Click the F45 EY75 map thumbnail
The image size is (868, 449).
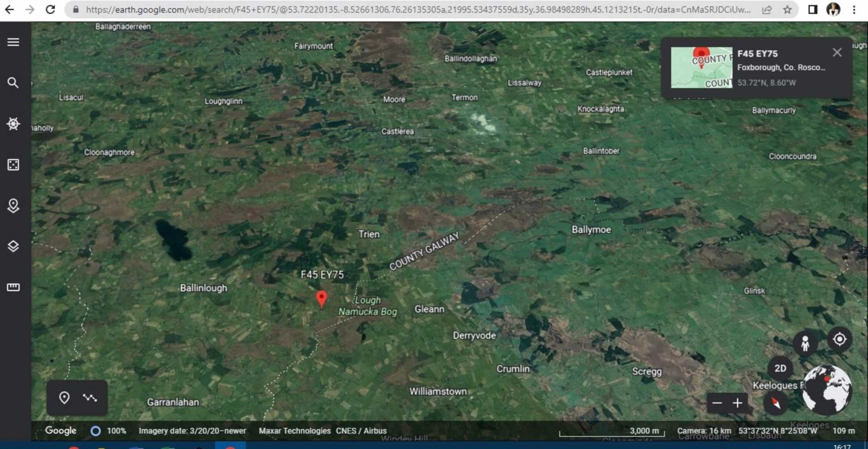(701, 67)
